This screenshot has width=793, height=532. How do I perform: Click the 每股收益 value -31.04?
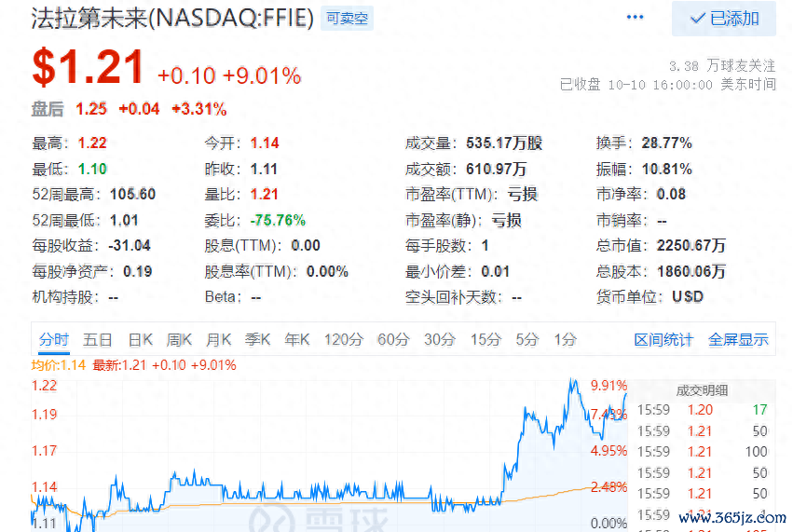pos(130,246)
